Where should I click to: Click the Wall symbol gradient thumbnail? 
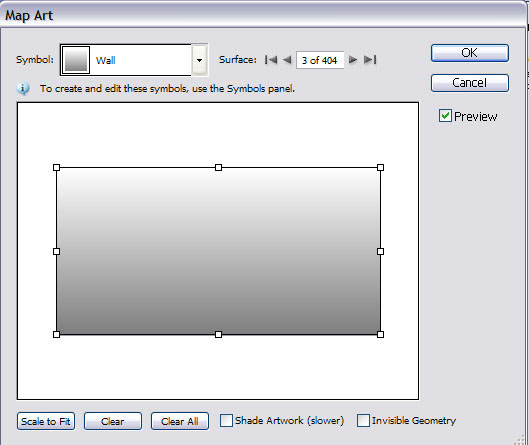76,60
